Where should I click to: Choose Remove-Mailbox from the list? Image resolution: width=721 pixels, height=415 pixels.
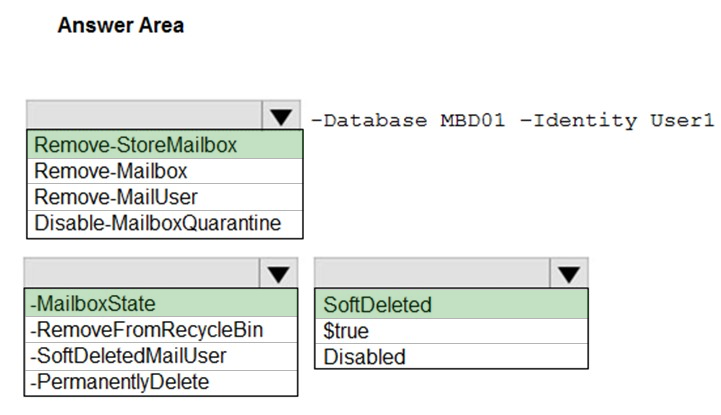(165, 171)
